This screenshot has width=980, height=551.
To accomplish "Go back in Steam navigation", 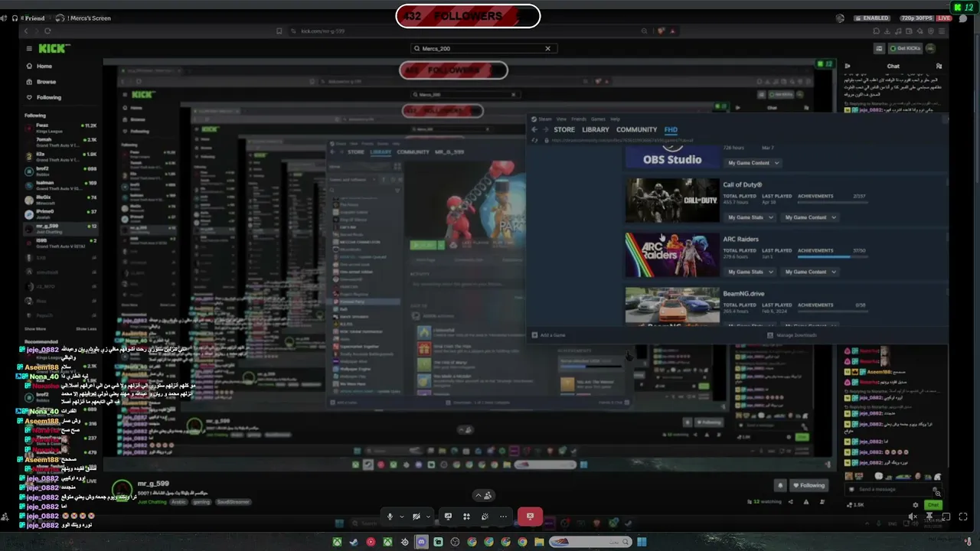I will pos(534,129).
